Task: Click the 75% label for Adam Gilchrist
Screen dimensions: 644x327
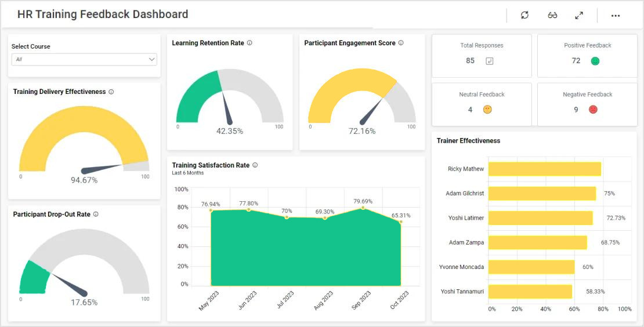Action: click(610, 194)
